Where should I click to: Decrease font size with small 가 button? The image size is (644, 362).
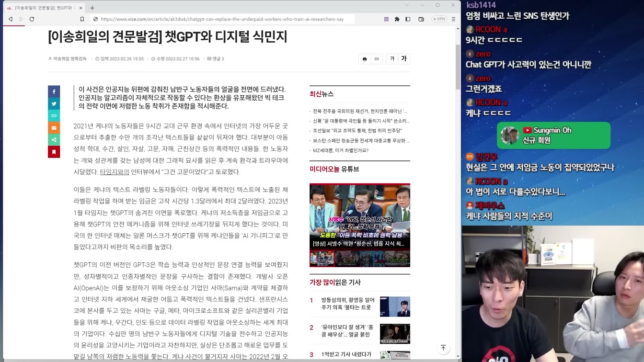point(392,59)
